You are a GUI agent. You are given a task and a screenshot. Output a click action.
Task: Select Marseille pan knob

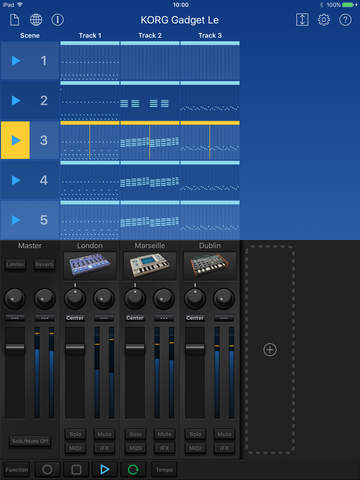coord(135,299)
